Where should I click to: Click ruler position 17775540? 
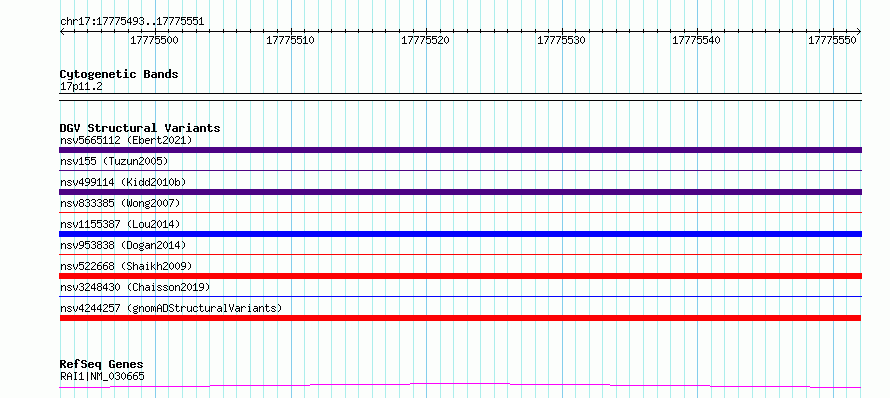(x=697, y=40)
